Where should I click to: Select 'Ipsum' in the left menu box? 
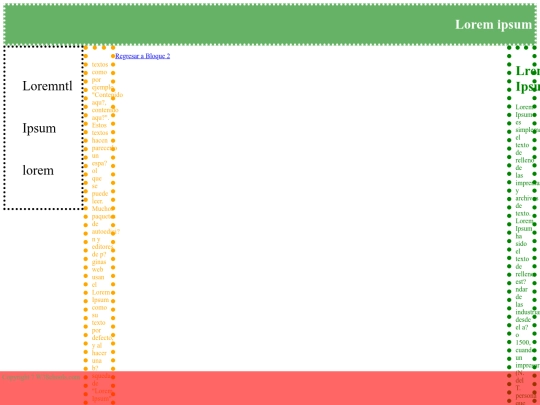(x=39, y=128)
